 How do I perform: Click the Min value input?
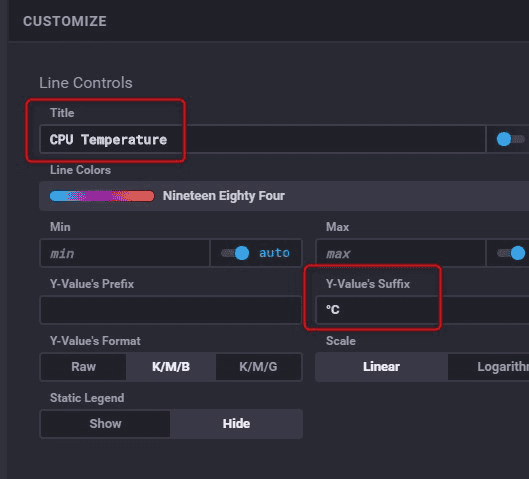(x=125, y=253)
